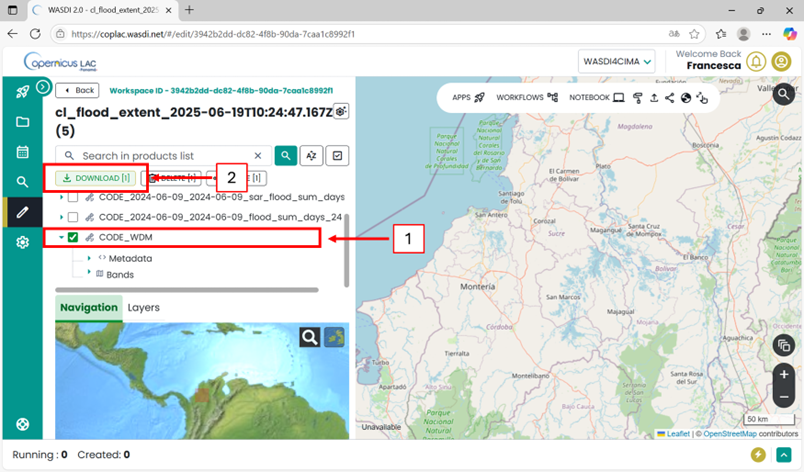This screenshot has height=472, width=804.
Task: Open the WASDI4CIMA dropdown
Action: click(617, 61)
